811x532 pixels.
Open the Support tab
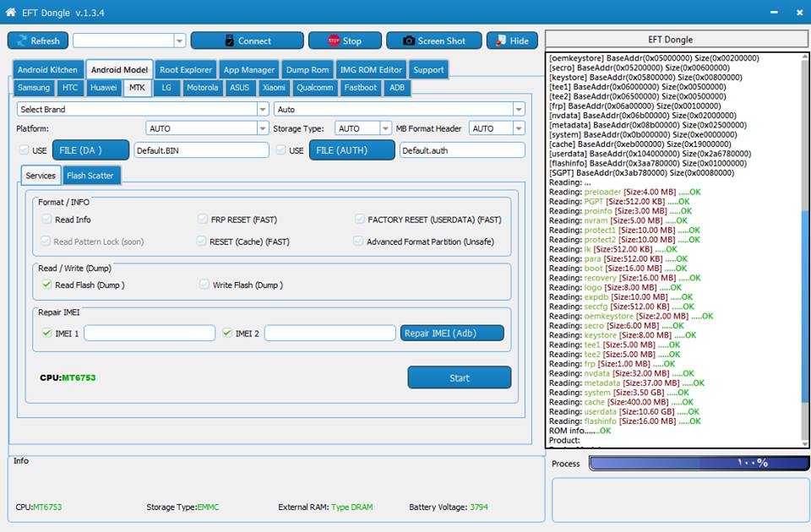(x=428, y=70)
